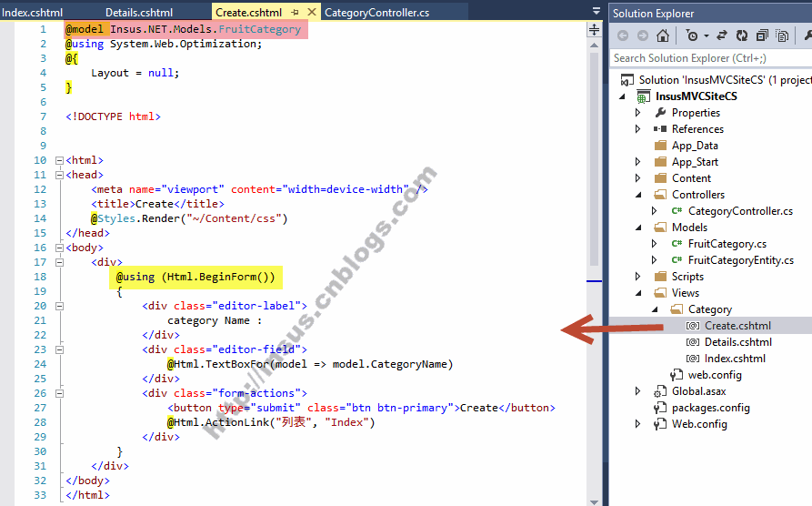Select packages.config in Solution Explorer
Image resolution: width=812 pixels, height=506 pixels.
pyautogui.click(x=710, y=408)
